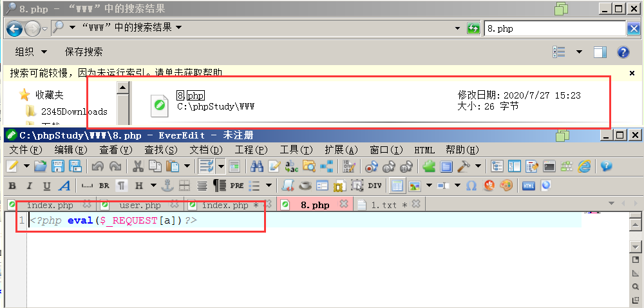Insert special character with the Omega icon

[x=471, y=186]
